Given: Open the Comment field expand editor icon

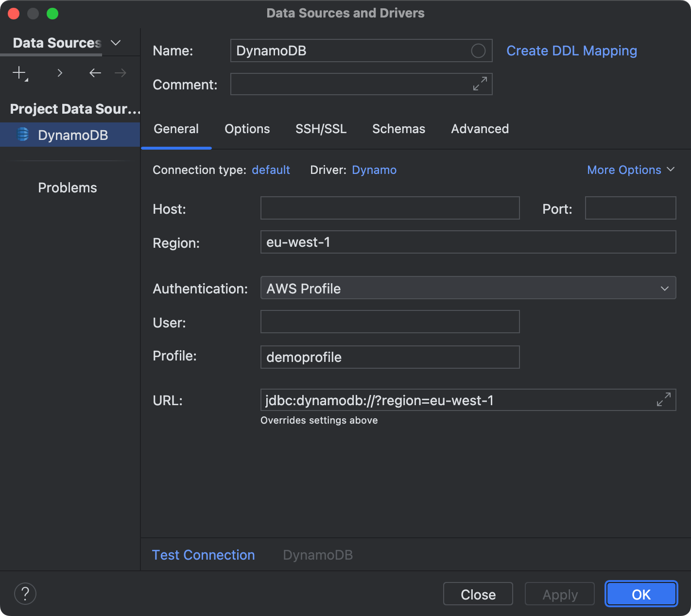Looking at the screenshot, I should click(x=479, y=84).
